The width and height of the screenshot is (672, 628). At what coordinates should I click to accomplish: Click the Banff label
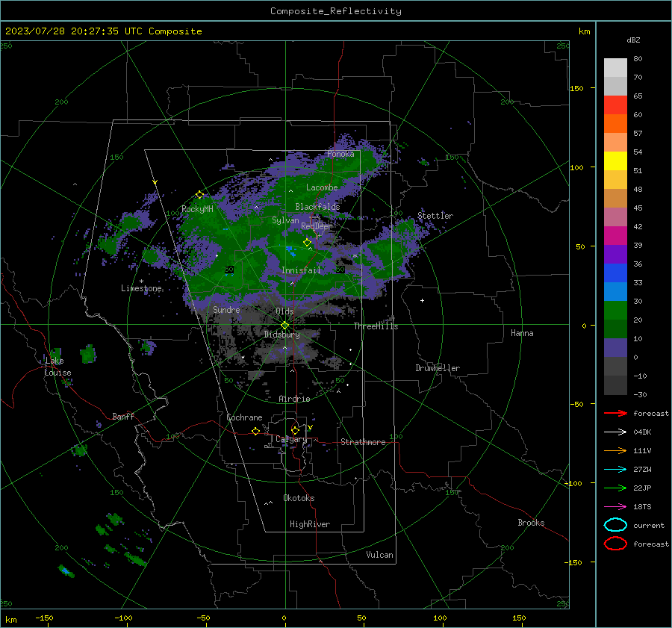(123, 416)
